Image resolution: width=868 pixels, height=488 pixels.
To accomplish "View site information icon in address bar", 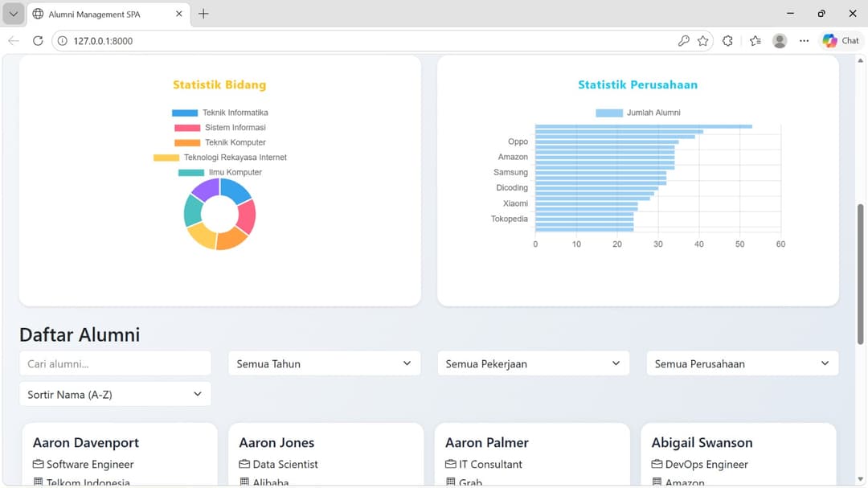I will 63,40.
